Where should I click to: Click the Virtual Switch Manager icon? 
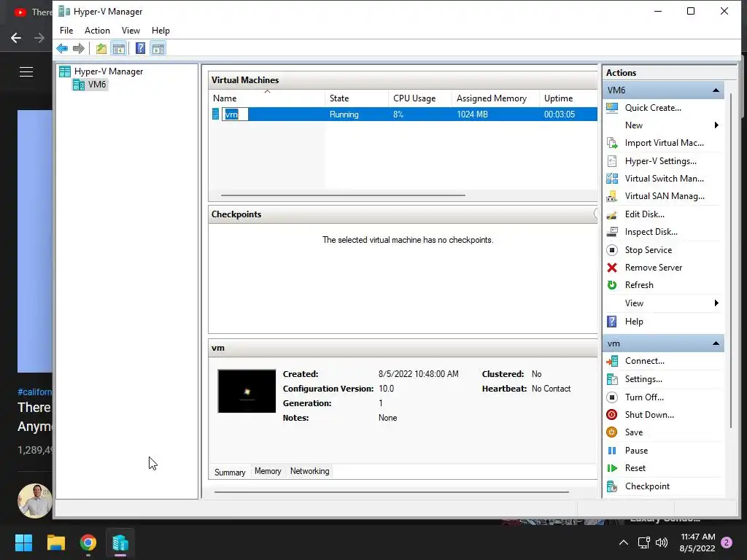coord(612,179)
